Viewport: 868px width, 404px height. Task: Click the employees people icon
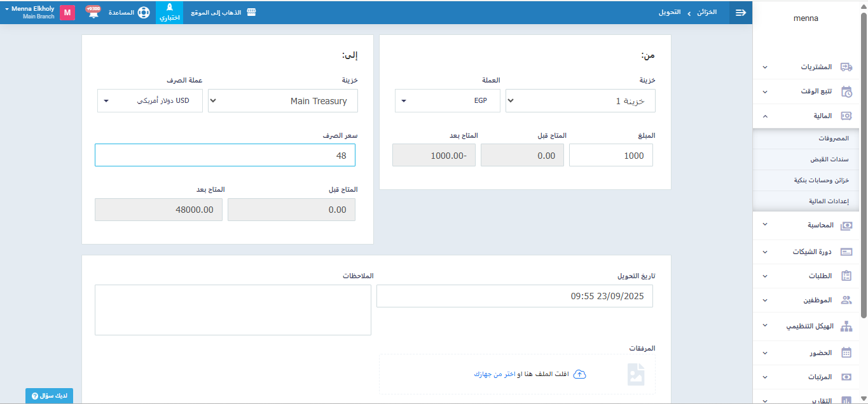coord(846,300)
